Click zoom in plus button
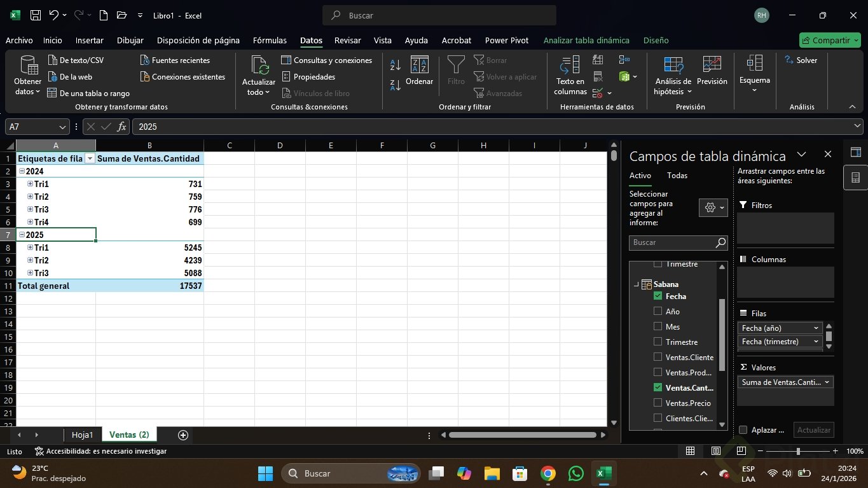Image resolution: width=868 pixels, height=488 pixels. [834, 451]
